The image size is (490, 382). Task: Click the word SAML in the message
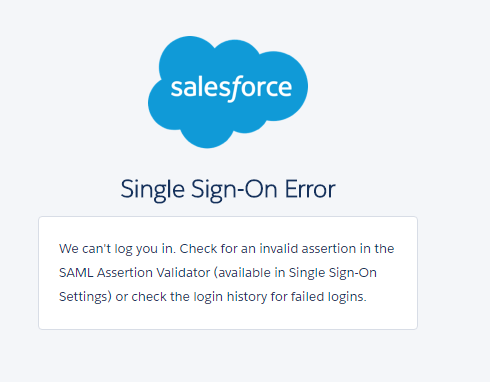76,273
